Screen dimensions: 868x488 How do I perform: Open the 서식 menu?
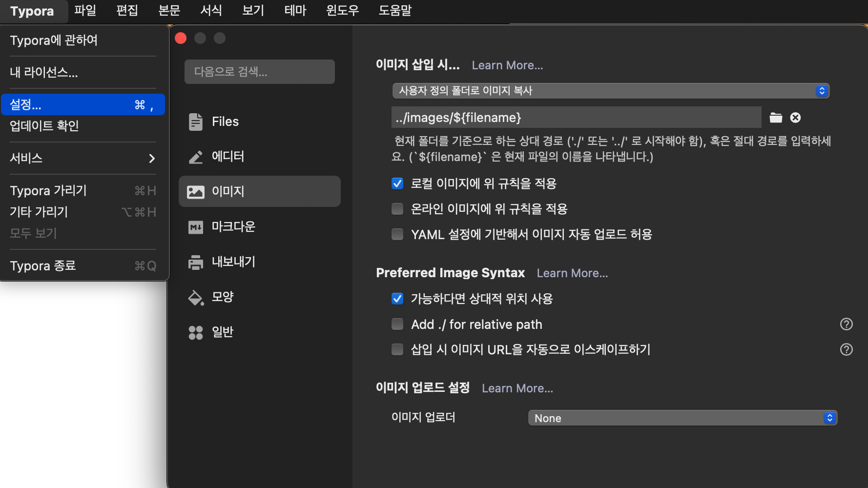pos(211,10)
